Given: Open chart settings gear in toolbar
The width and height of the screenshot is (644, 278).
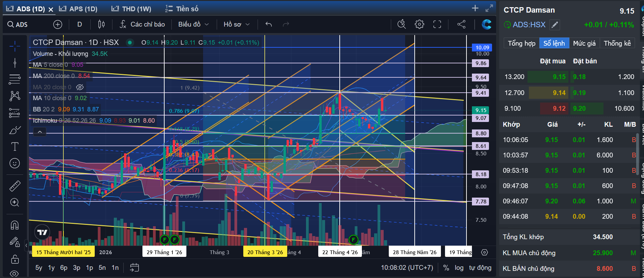Looking at the screenshot, I should point(419,24).
